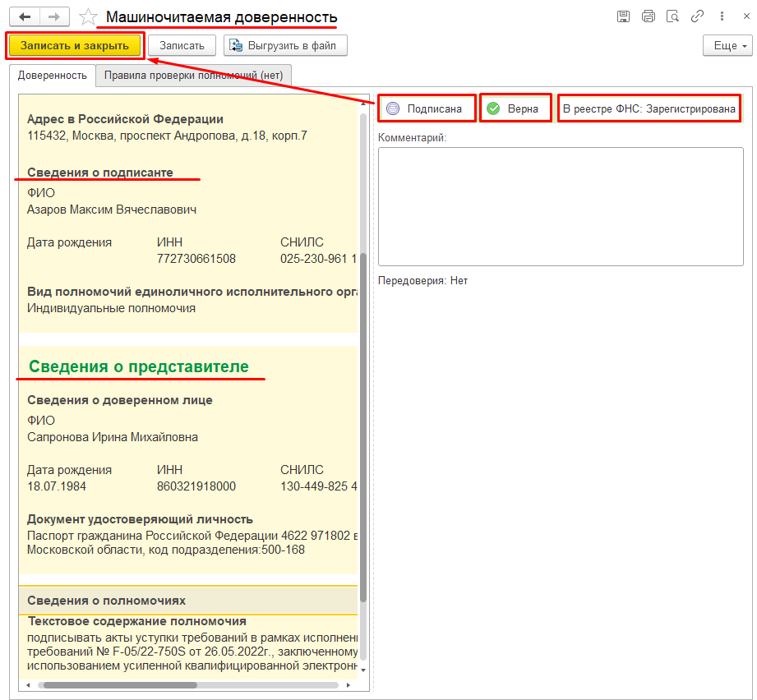Open the three-dot menu in the header
The height and width of the screenshot is (700, 757).
pos(722,16)
